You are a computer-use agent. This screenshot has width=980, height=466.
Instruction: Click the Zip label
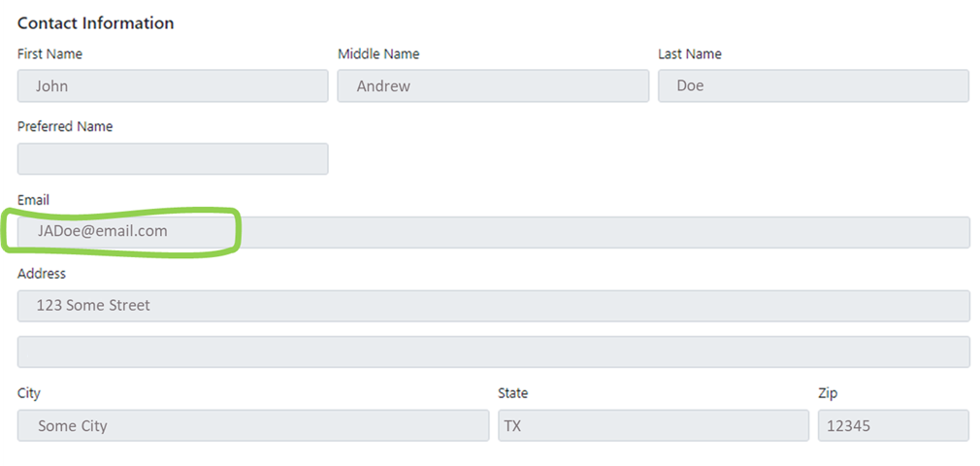(828, 393)
